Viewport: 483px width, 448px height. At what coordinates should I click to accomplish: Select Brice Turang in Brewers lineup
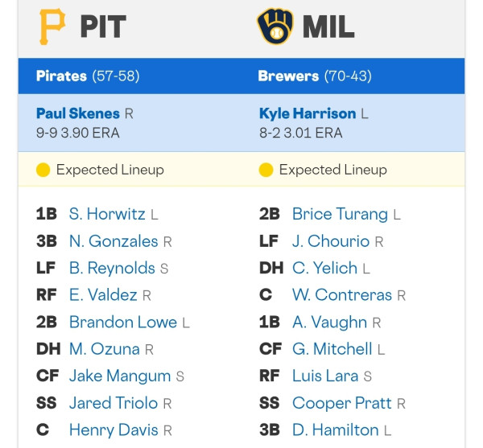[x=340, y=214]
